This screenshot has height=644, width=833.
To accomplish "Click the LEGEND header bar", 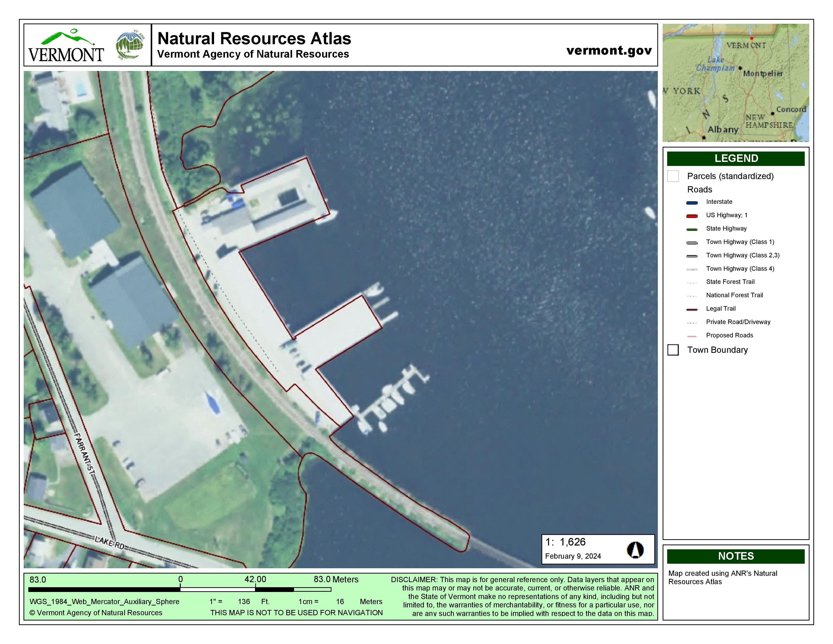I will pos(736,158).
